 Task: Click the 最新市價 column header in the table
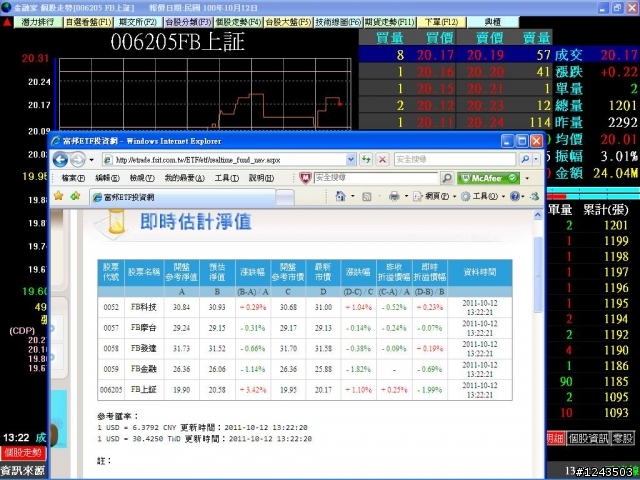pyautogui.click(x=323, y=272)
